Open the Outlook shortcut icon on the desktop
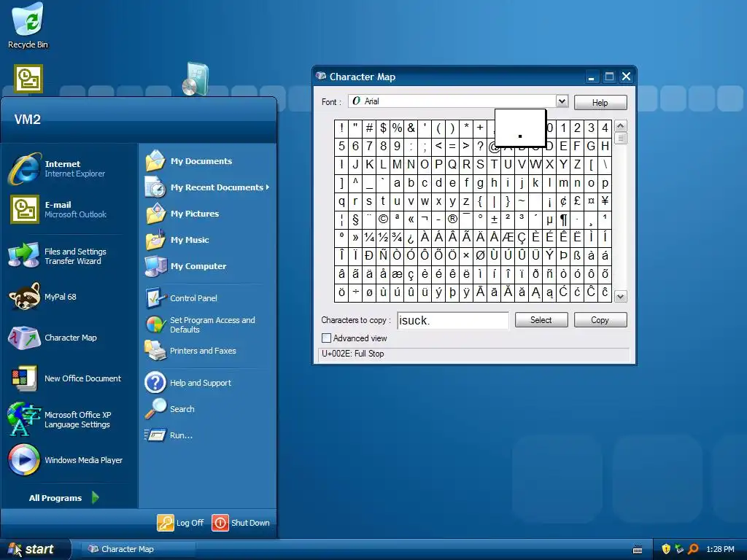The width and height of the screenshot is (747, 560). [x=28, y=79]
